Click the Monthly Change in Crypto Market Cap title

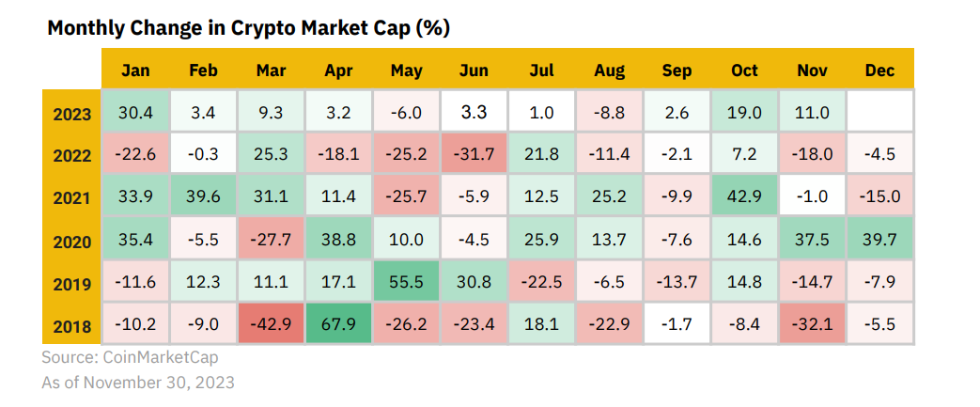(x=248, y=28)
